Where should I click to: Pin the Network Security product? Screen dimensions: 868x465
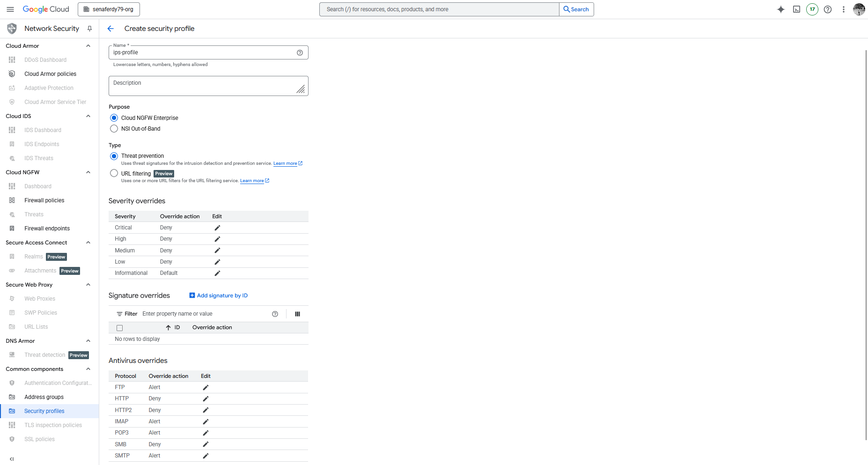(x=89, y=29)
